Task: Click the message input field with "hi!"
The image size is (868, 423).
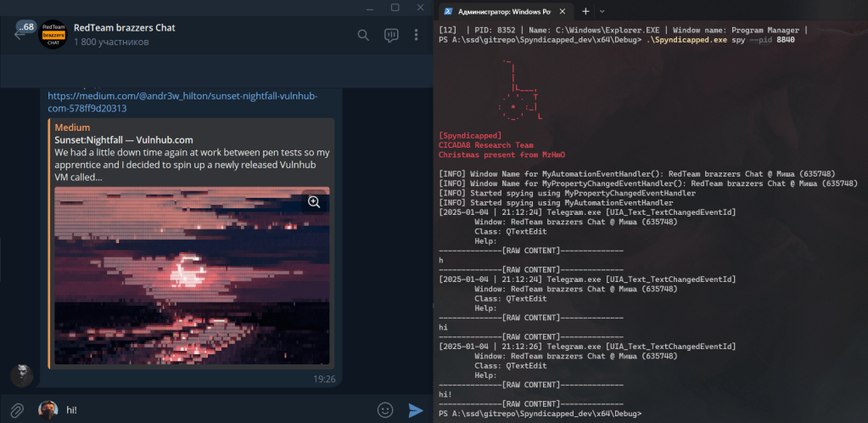Action: (212, 409)
